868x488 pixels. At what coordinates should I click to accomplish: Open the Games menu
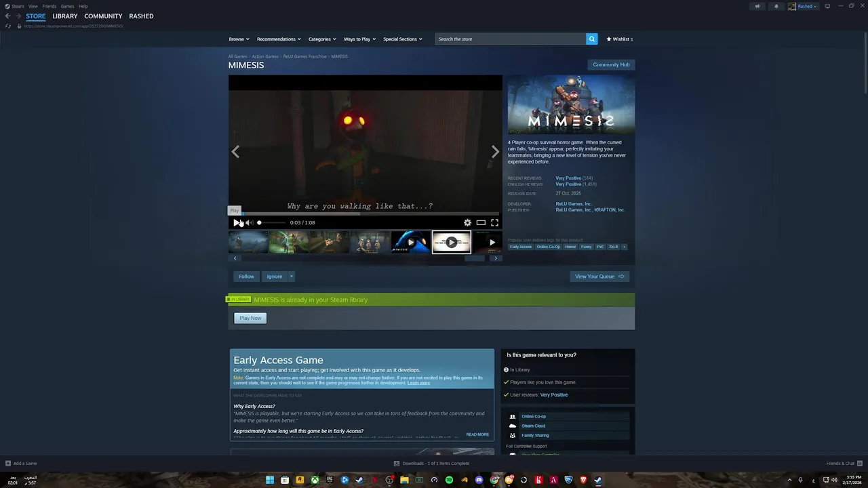pos(67,6)
